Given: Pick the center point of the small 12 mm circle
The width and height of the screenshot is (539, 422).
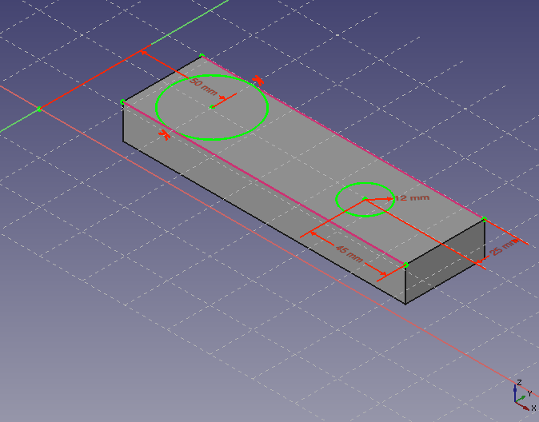Looking at the screenshot, I should 365,199.
